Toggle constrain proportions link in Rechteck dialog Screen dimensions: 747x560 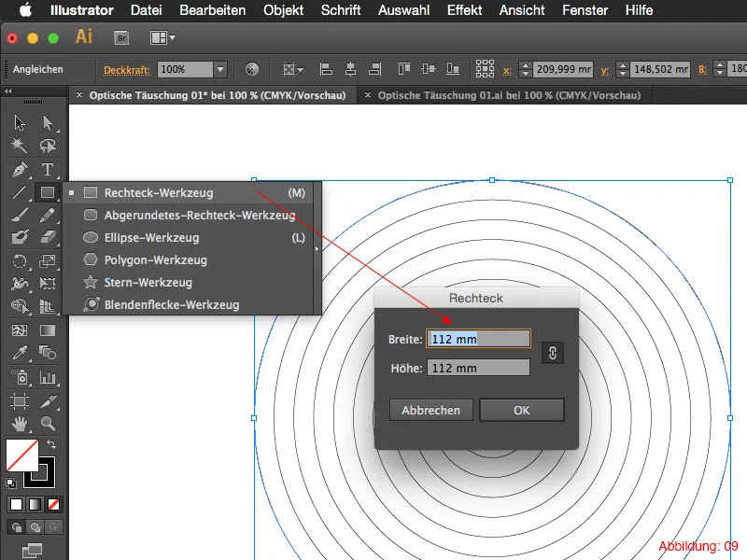pyautogui.click(x=552, y=353)
